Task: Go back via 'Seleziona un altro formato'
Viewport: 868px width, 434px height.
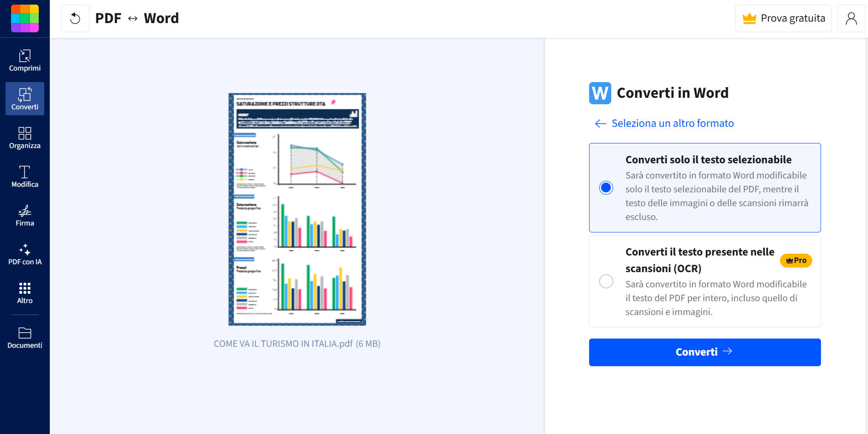Action: (x=664, y=123)
